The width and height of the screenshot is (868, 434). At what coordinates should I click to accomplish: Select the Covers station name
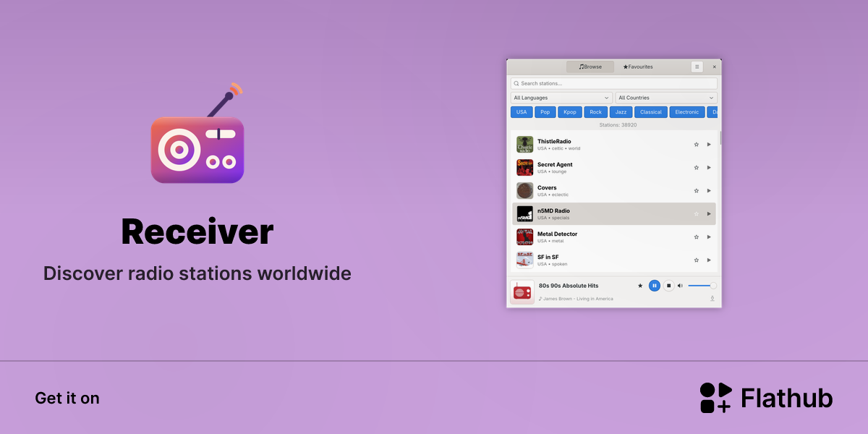pos(547,187)
